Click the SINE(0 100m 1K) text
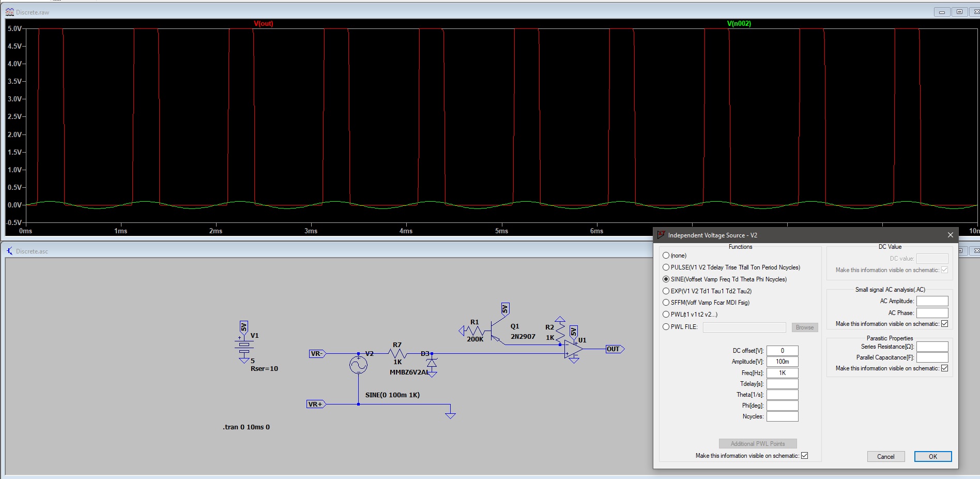Viewport: 980px width, 479px height. click(x=392, y=395)
